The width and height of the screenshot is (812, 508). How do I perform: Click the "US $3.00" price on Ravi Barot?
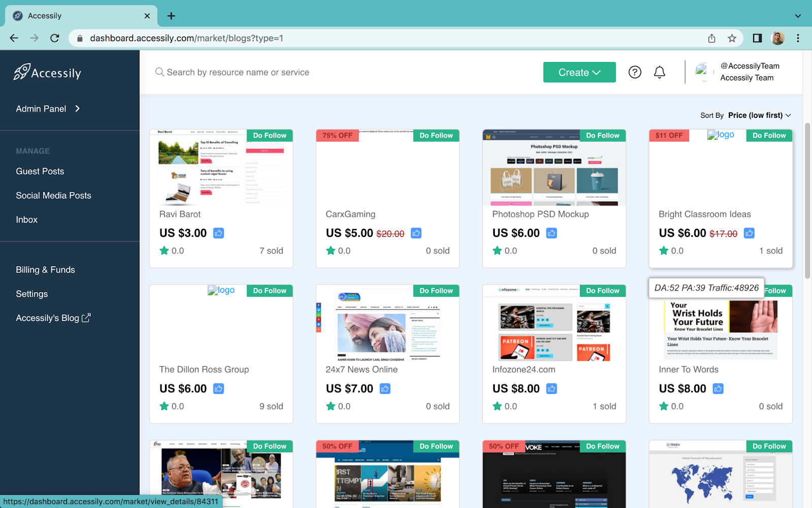coord(183,233)
